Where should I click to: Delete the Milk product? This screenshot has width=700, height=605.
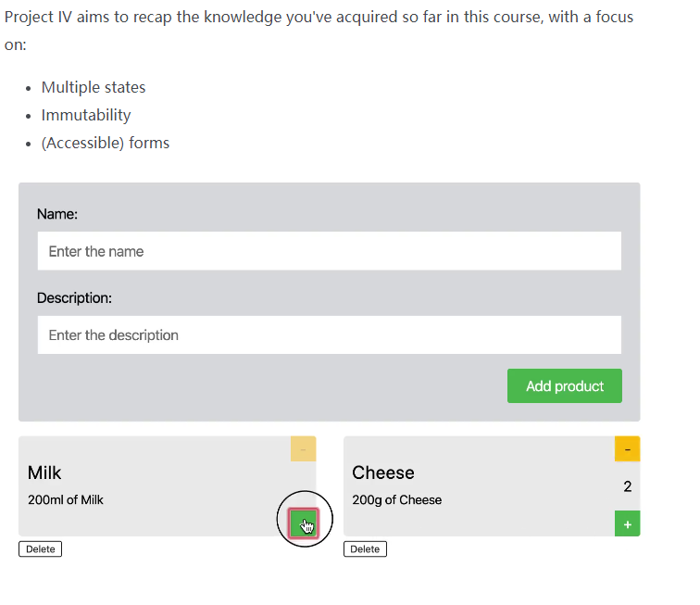40,549
